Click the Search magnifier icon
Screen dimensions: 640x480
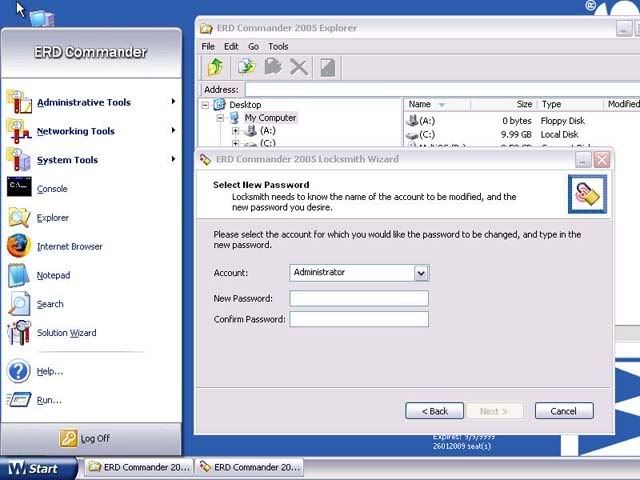point(20,304)
